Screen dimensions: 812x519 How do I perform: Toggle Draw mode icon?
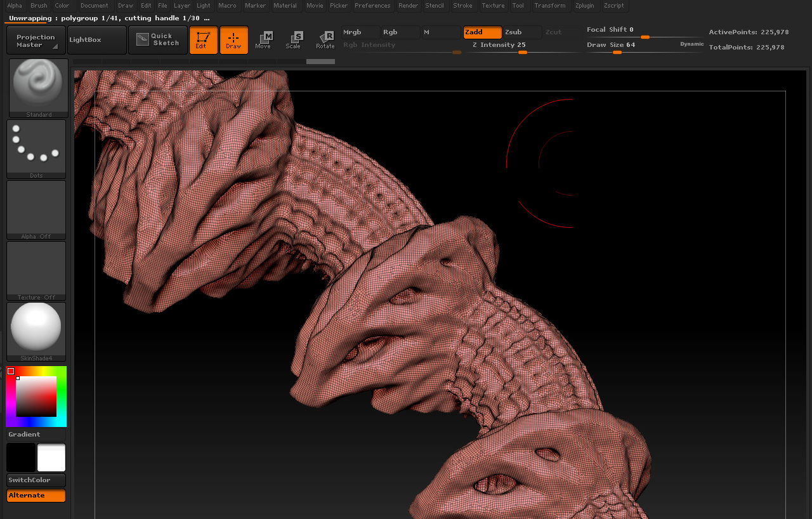pos(233,40)
